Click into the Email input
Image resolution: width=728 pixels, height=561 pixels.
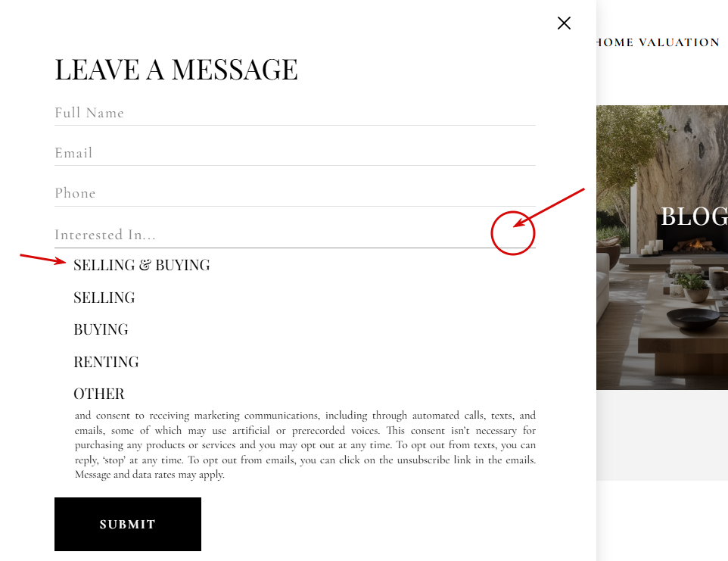tap(295, 153)
